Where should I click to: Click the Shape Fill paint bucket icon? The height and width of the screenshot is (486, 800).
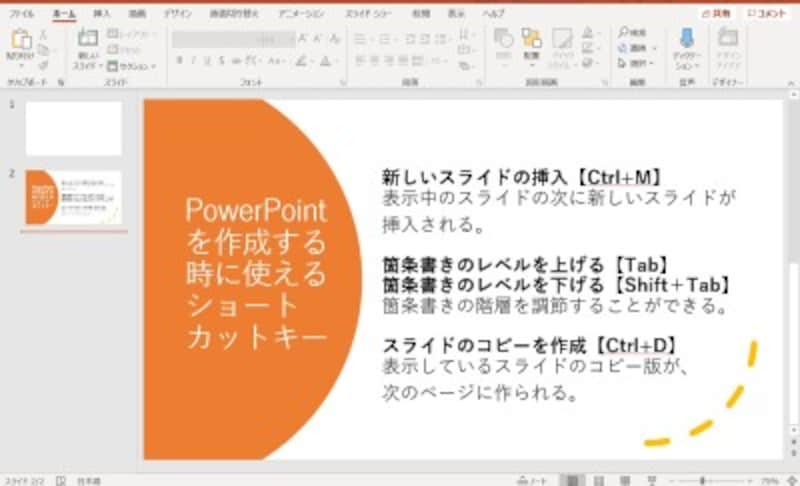click(x=588, y=33)
